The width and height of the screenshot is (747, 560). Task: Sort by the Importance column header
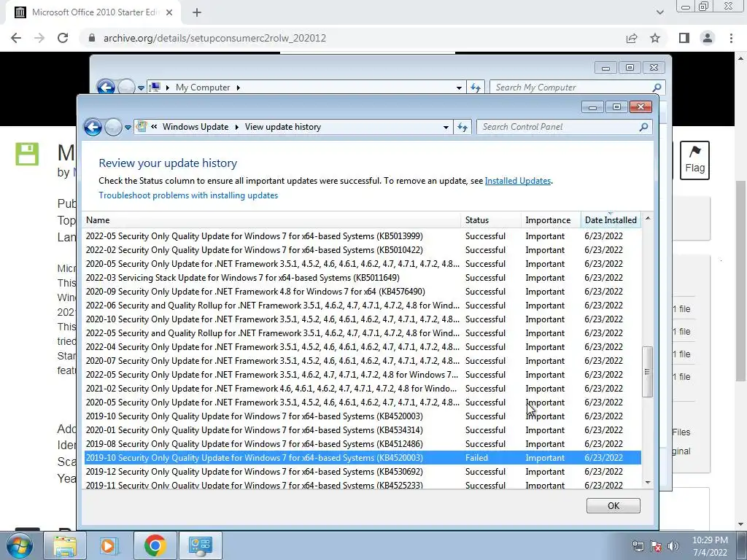tap(551, 220)
